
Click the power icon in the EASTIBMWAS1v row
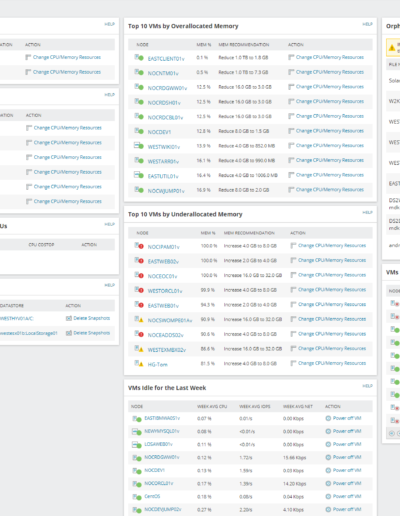point(328,418)
